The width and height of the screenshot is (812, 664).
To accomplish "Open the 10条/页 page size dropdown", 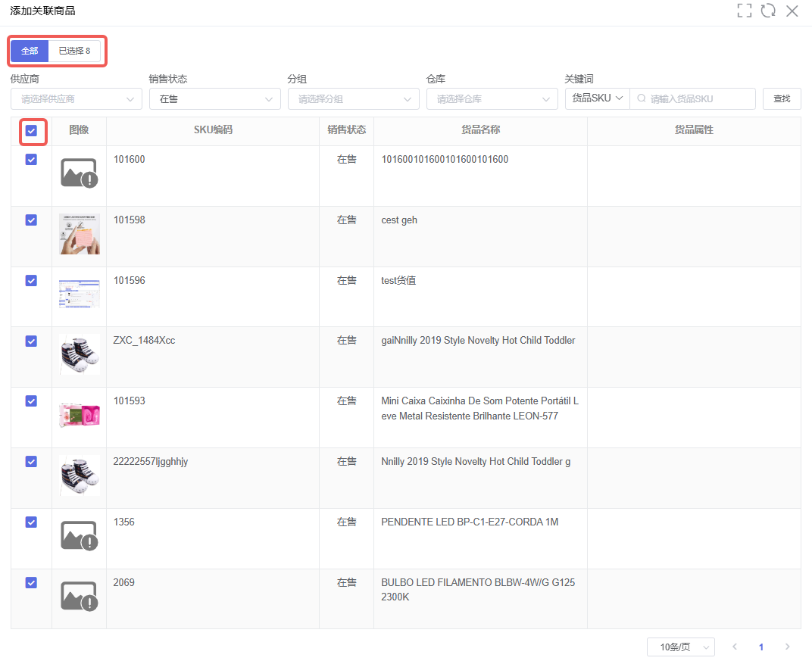I will [681, 647].
